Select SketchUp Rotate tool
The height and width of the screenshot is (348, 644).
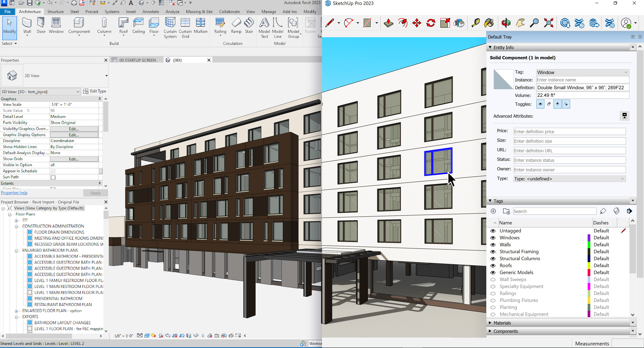click(x=431, y=23)
